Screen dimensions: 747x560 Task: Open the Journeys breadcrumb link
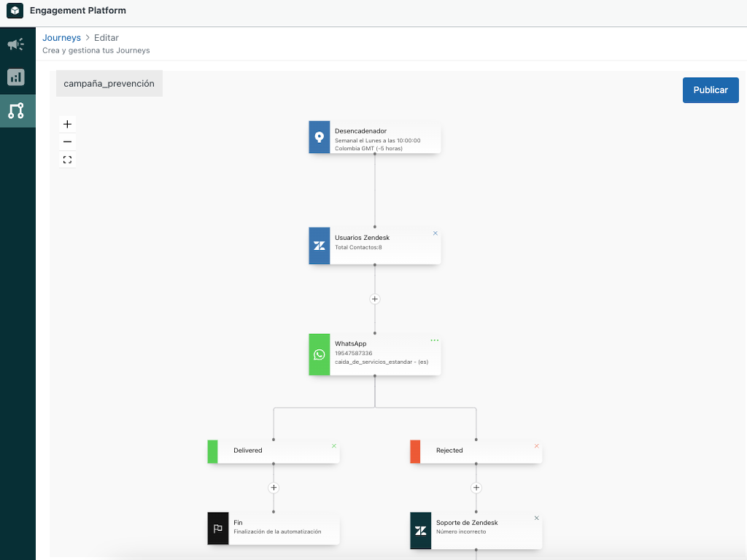[x=61, y=37]
